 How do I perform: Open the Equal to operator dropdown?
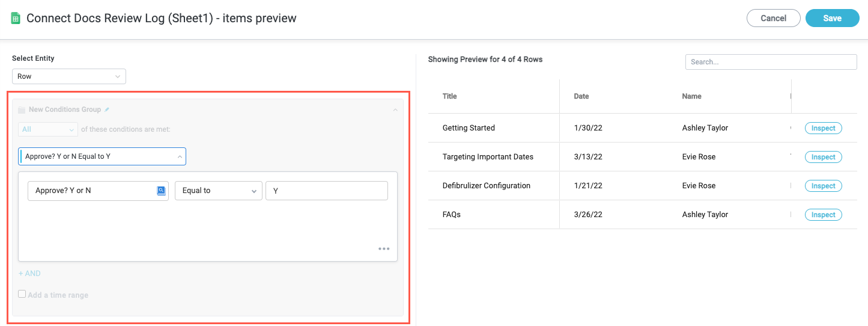click(218, 191)
